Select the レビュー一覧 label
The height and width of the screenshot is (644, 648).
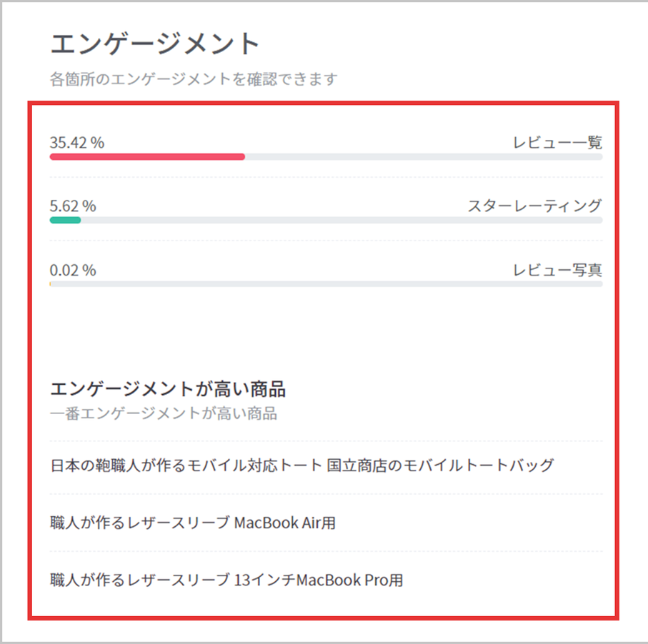pos(557,142)
